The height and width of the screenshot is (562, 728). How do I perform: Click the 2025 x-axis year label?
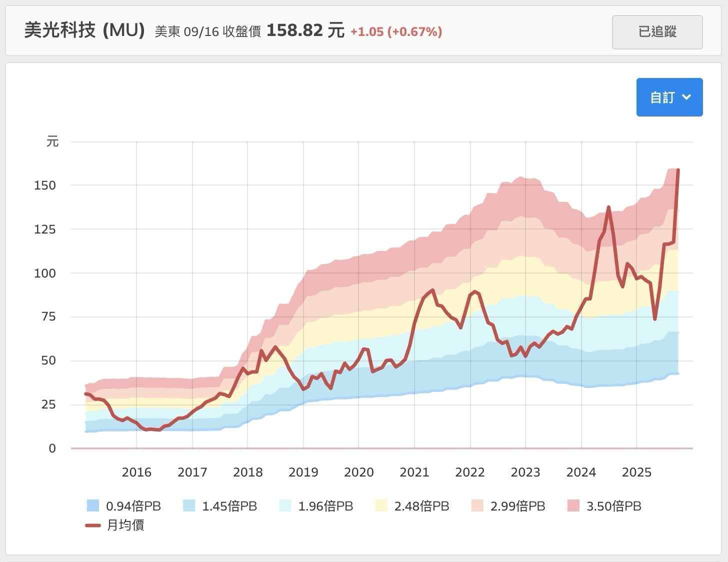(x=636, y=472)
